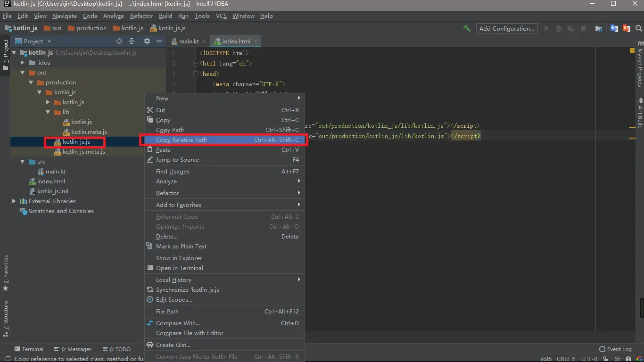Expand the .idea folder

23,63
